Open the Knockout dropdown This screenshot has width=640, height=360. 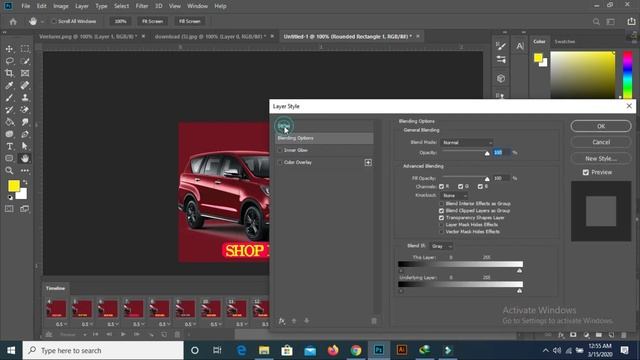click(454, 196)
